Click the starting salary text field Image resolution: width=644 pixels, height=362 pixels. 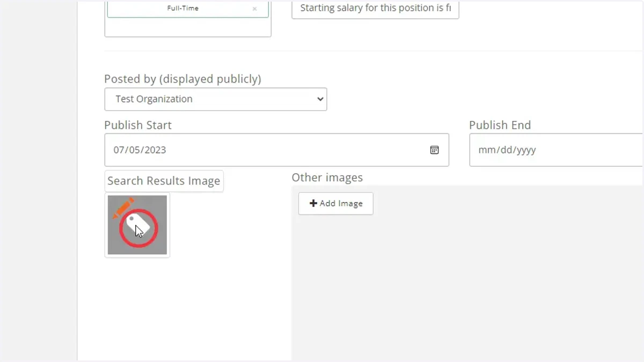click(375, 9)
